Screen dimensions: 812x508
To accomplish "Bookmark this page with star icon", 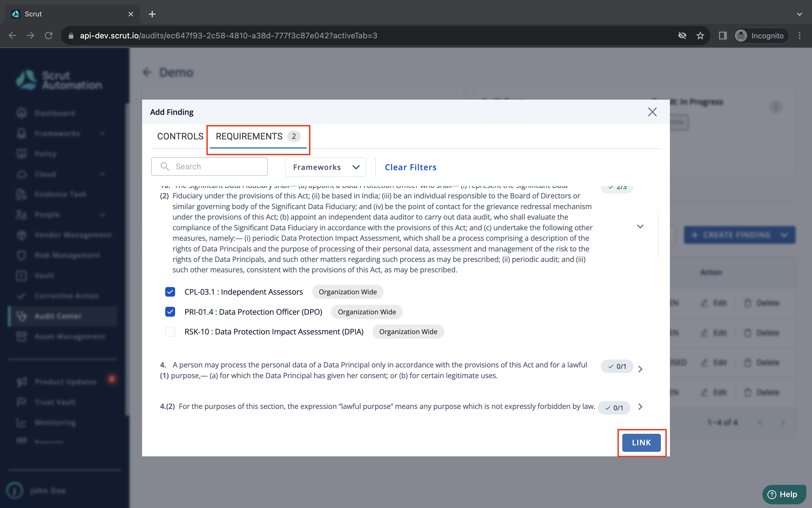I will 700,36.
